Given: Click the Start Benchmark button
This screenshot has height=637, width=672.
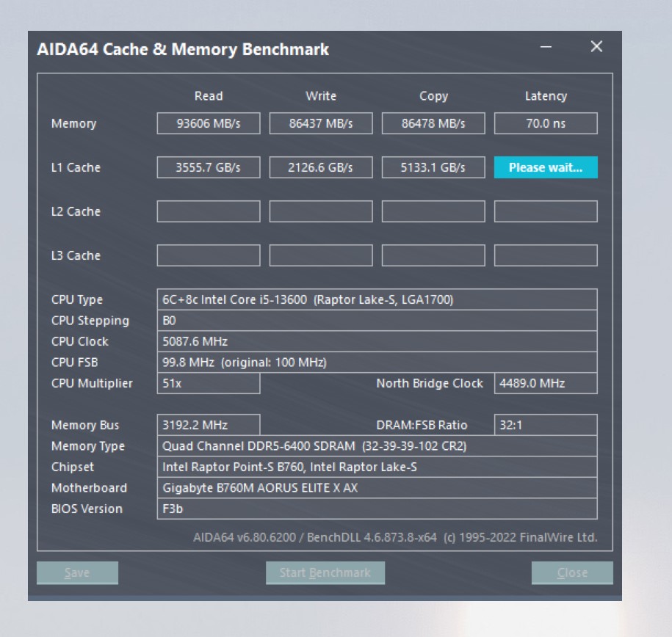Looking at the screenshot, I should click(x=325, y=572).
